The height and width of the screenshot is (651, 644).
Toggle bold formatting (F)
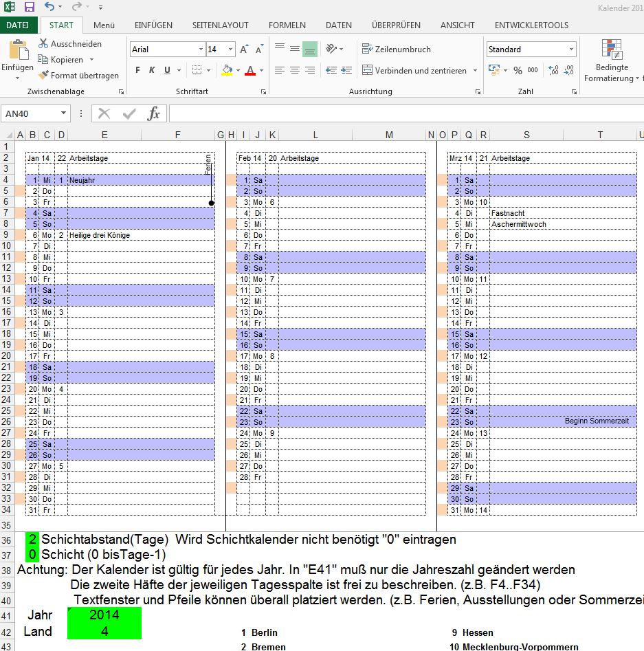pos(137,70)
